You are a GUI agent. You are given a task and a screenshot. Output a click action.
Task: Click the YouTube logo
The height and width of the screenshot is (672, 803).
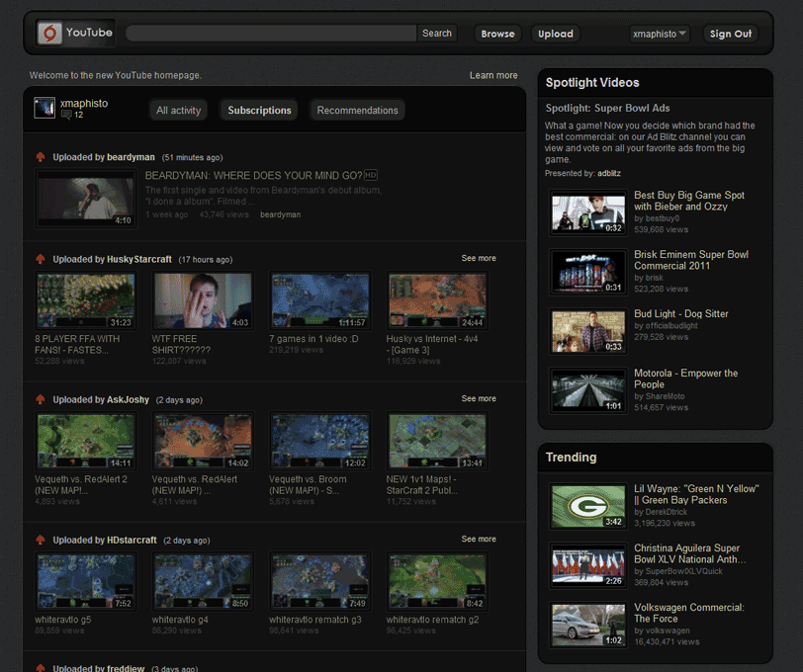tap(74, 32)
